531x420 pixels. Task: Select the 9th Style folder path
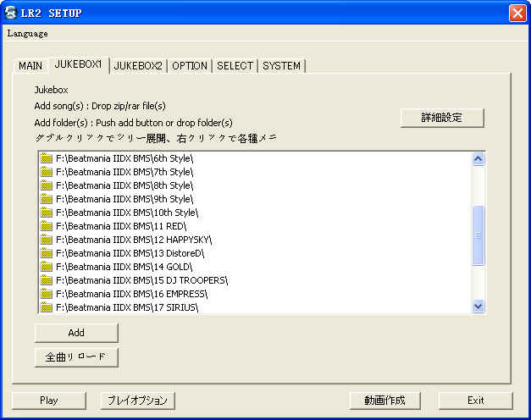(x=124, y=199)
